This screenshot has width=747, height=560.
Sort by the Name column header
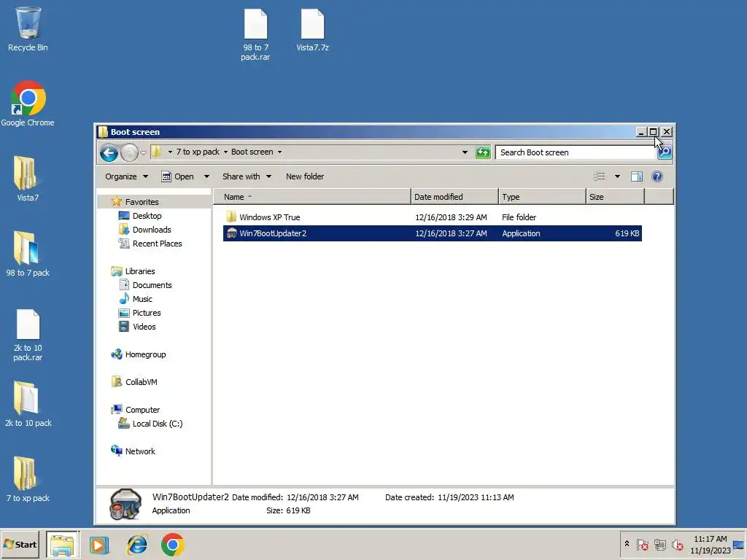pos(312,197)
